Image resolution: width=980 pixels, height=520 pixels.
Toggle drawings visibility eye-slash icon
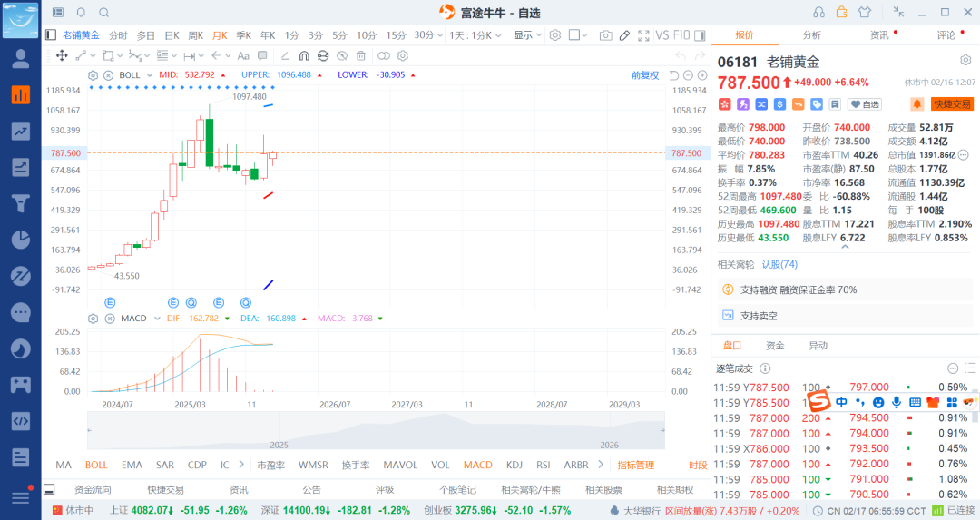[x=342, y=55]
